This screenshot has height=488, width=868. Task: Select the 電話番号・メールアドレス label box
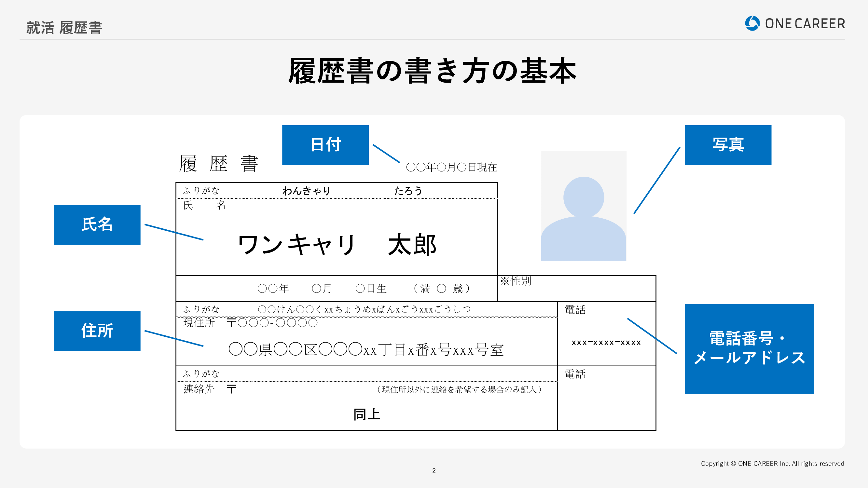coord(749,348)
